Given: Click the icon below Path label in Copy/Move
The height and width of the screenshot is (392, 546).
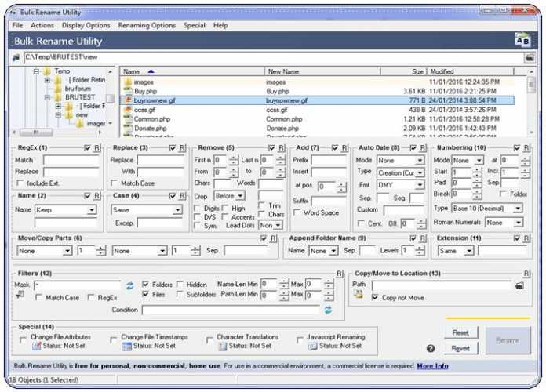Looking at the screenshot, I should 359,295.
